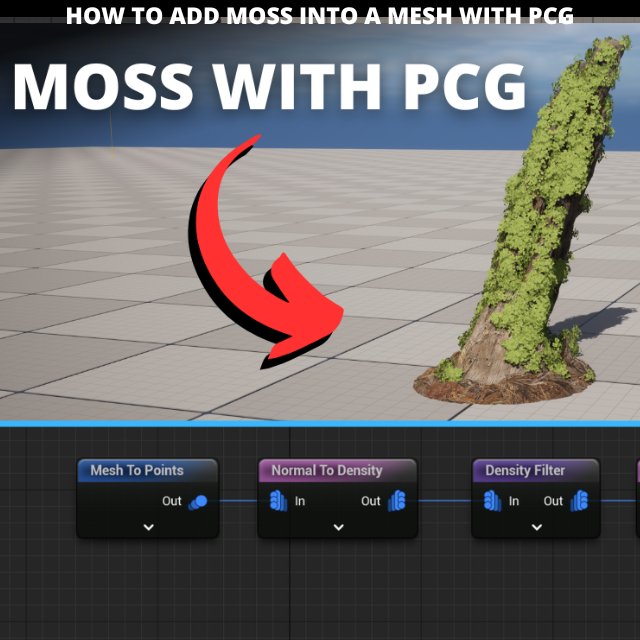This screenshot has height=640, width=640.
Task: Click the Out pin on Mesh To Points
Action: 198,502
